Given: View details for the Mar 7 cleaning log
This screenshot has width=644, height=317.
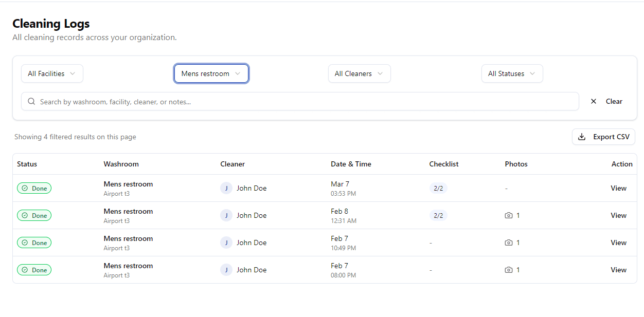Looking at the screenshot, I should point(618,188).
